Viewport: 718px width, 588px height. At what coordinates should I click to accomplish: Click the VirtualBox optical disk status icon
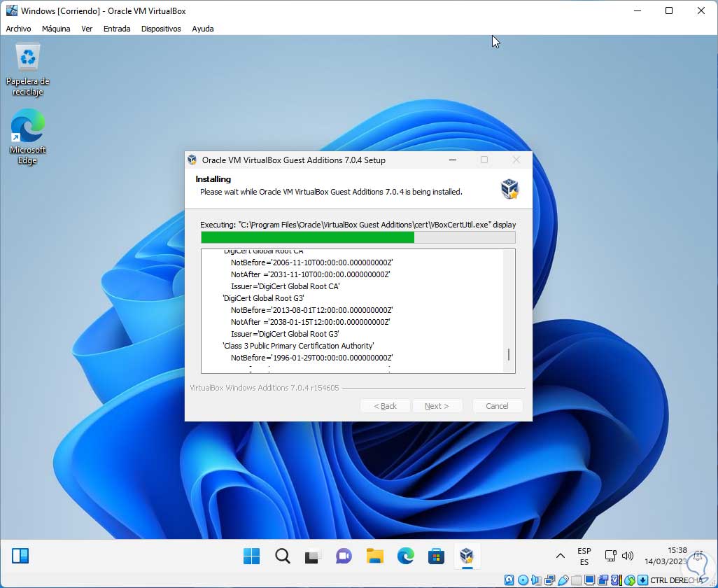(x=523, y=580)
